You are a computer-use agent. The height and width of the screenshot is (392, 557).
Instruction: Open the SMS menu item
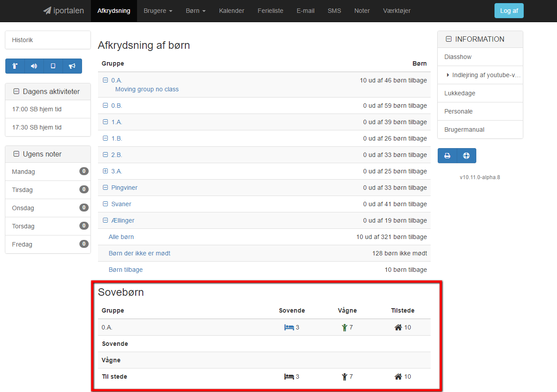coord(334,11)
